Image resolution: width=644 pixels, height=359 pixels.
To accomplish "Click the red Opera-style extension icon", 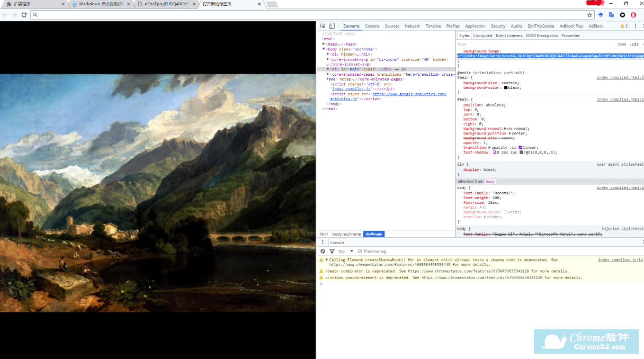I will click(x=633, y=15).
